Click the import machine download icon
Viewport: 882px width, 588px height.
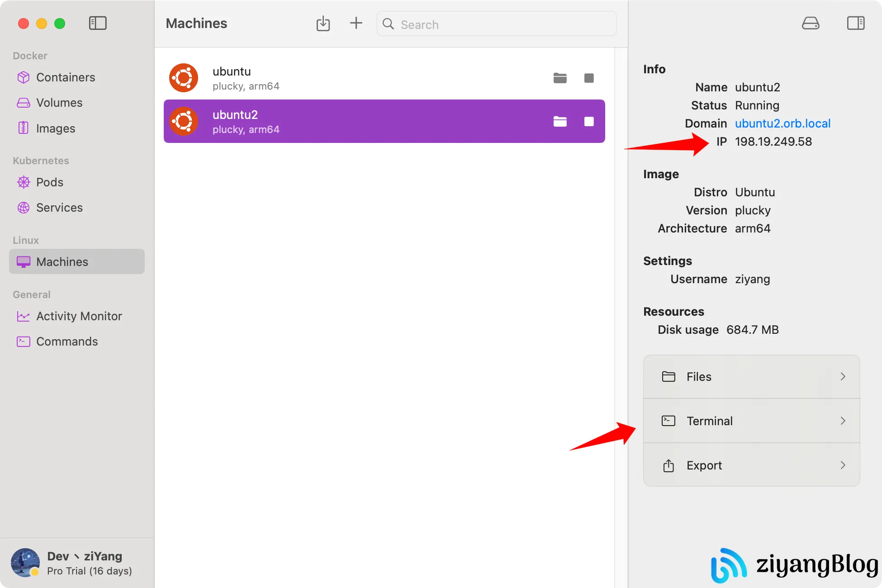tap(323, 24)
